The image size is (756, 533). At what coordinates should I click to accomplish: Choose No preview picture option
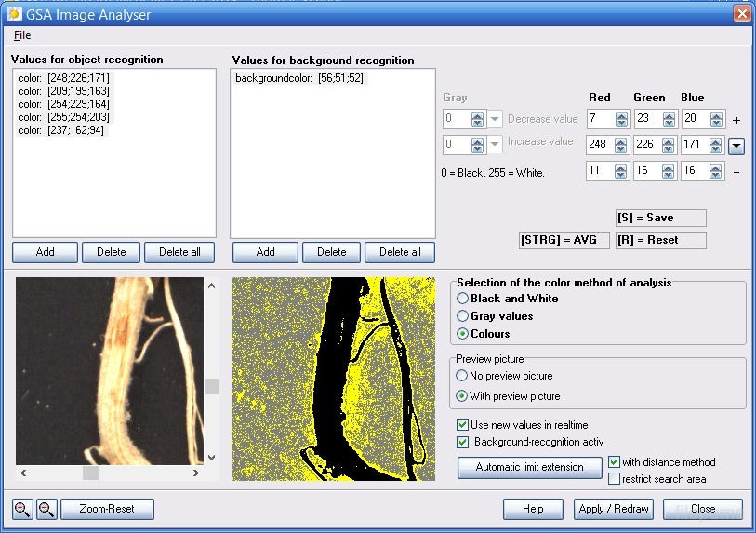pos(463,376)
